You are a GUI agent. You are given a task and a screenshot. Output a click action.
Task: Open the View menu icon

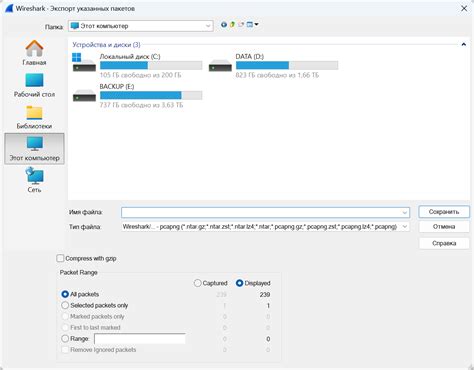tap(249, 25)
